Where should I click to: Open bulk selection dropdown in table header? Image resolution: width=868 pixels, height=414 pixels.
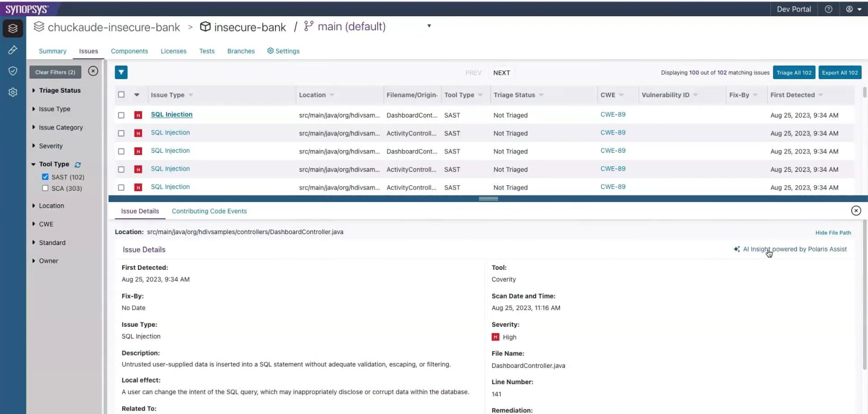(x=137, y=95)
